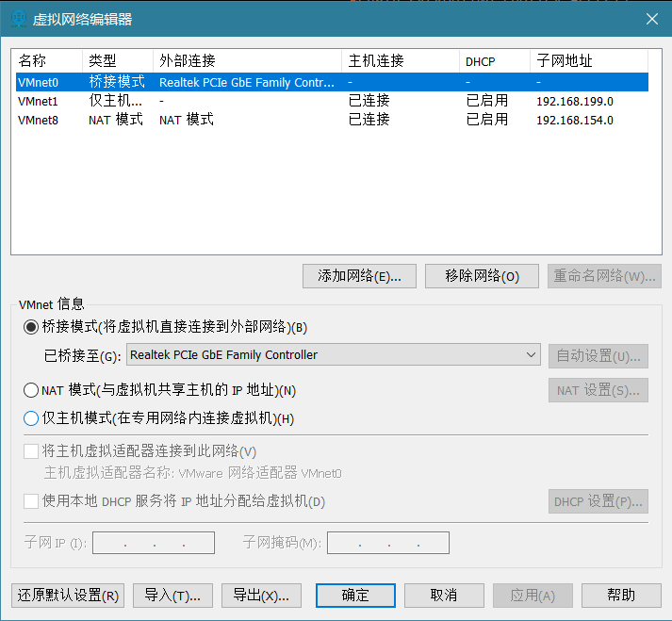Click the Realtek PCIe GbE external connection cell

[246, 82]
